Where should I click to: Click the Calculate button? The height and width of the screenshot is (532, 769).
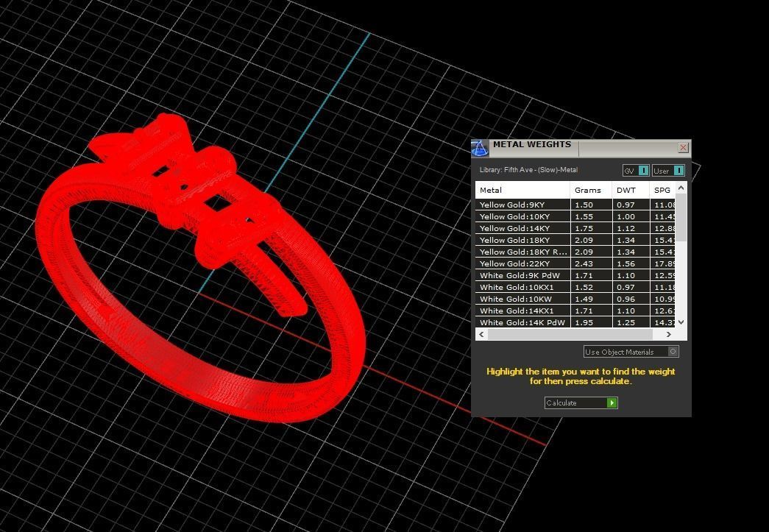[581, 402]
